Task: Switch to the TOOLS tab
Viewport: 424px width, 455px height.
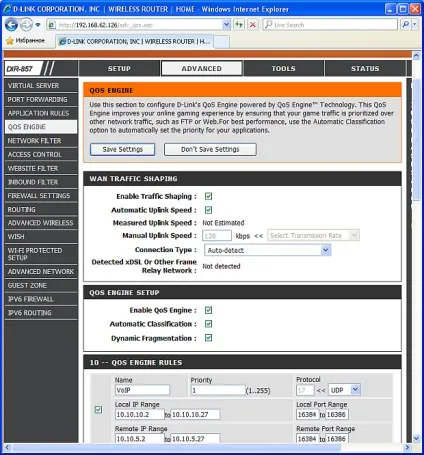Action: (283, 68)
